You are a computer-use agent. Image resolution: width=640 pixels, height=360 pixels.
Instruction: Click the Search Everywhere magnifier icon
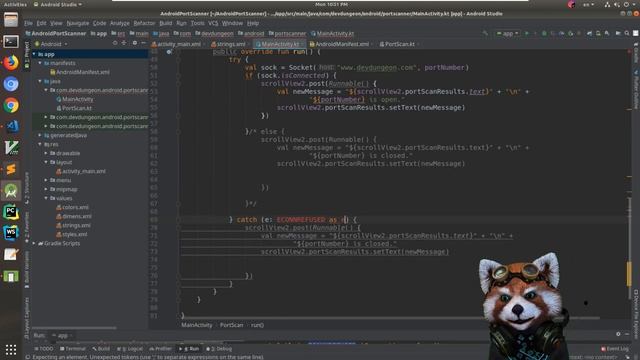tap(627, 33)
